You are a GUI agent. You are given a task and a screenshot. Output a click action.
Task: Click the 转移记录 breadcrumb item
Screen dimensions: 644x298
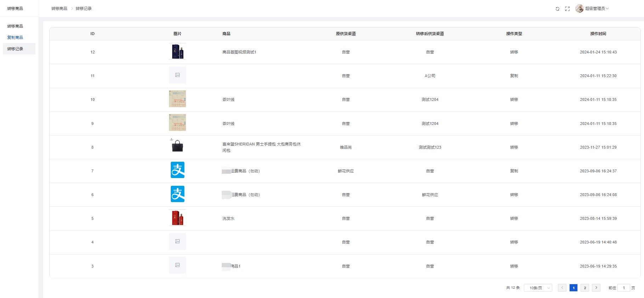(x=84, y=8)
